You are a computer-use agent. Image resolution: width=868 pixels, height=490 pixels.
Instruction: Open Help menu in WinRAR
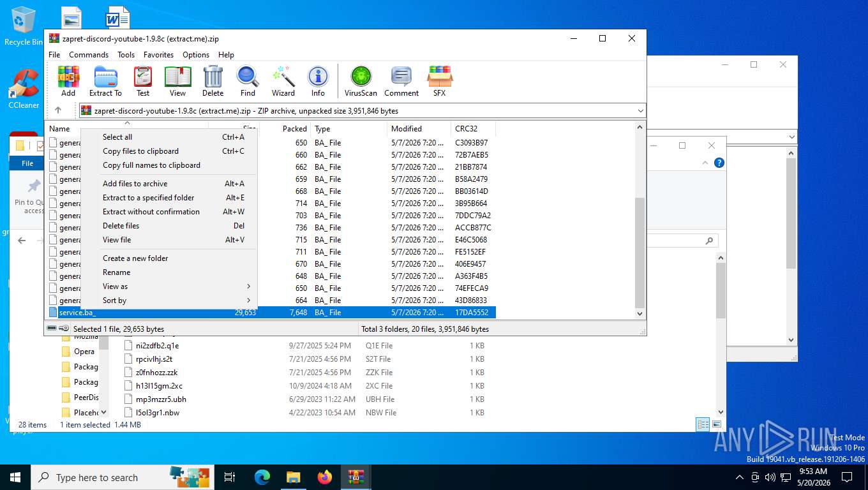click(226, 55)
